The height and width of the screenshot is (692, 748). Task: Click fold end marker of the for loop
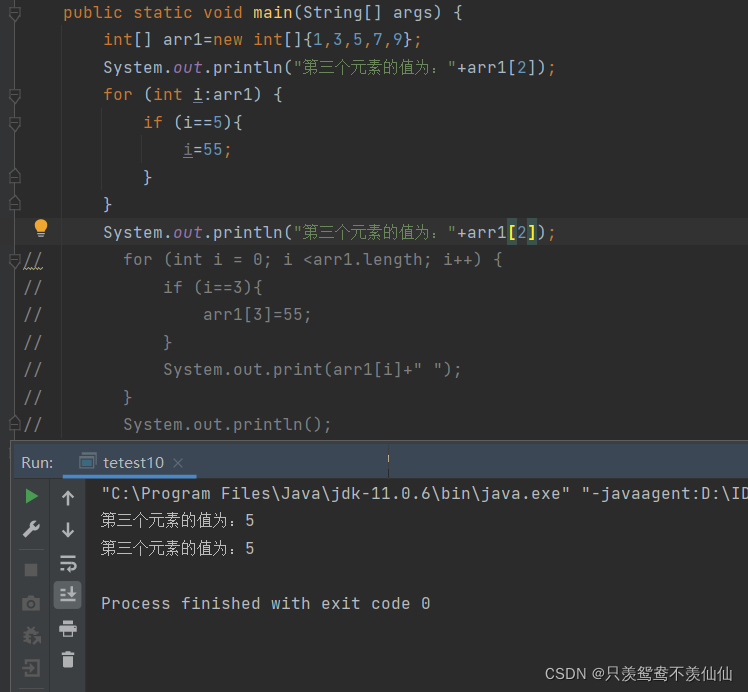click(15, 204)
